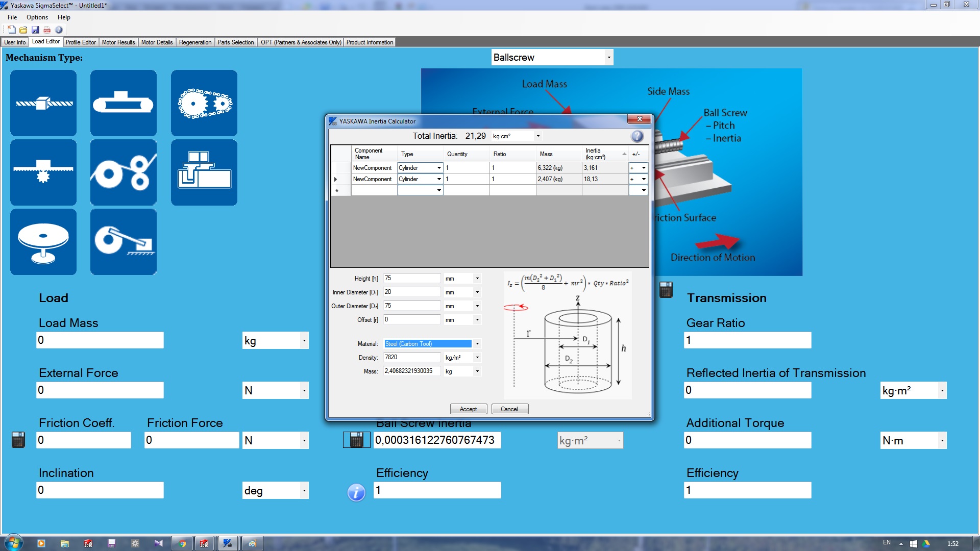Click Chrome icon in Windows taskbar
Screen dimensions: 980x551
(x=182, y=543)
